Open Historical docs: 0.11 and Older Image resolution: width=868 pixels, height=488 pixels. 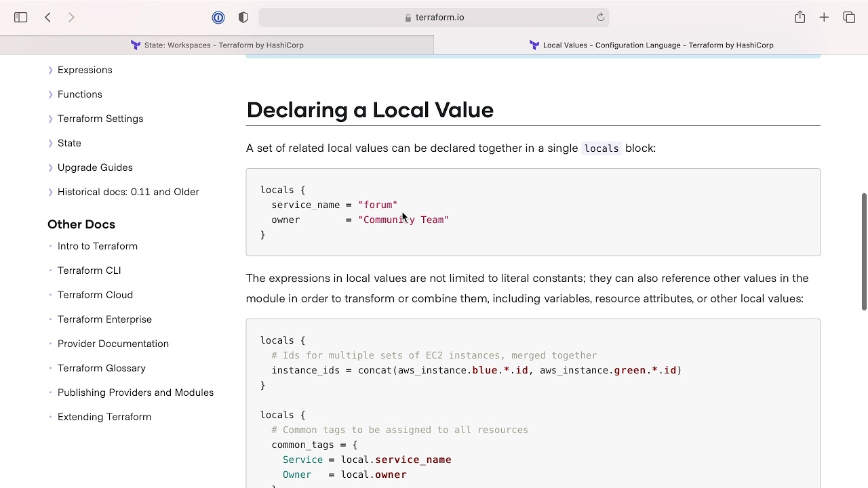[x=128, y=192]
